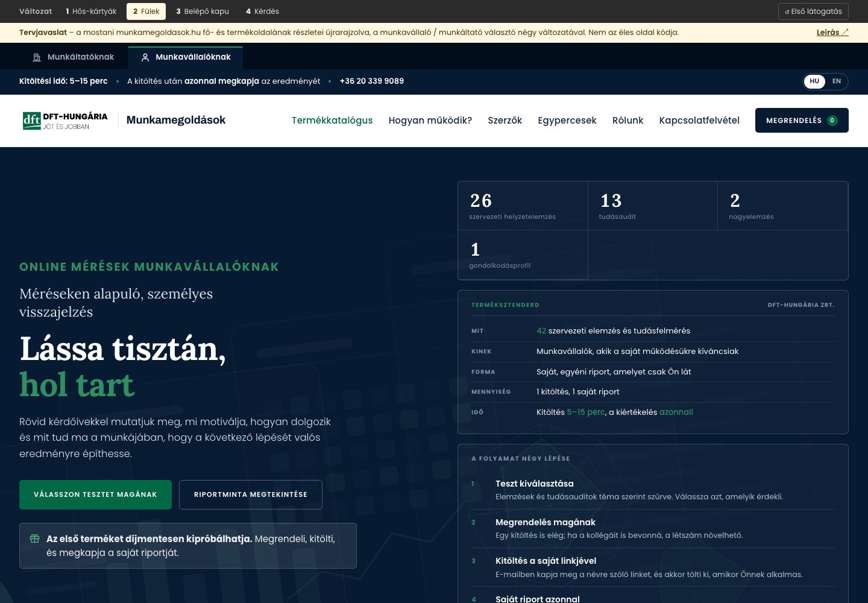This screenshot has width=868, height=603.
Task: Click the 13 tudásaudit stat
Action: coord(653,206)
